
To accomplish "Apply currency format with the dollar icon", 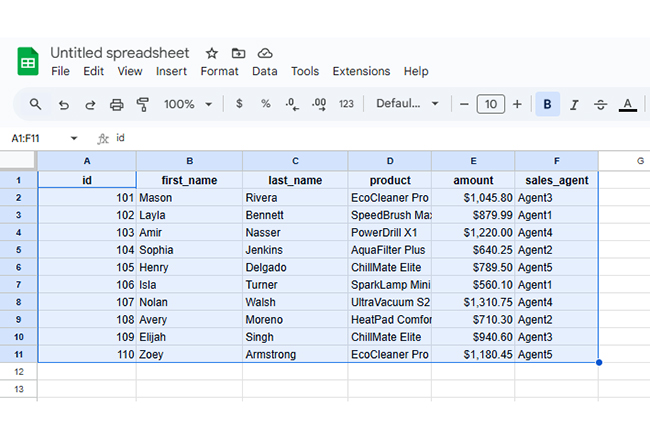I will [x=239, y=104].
